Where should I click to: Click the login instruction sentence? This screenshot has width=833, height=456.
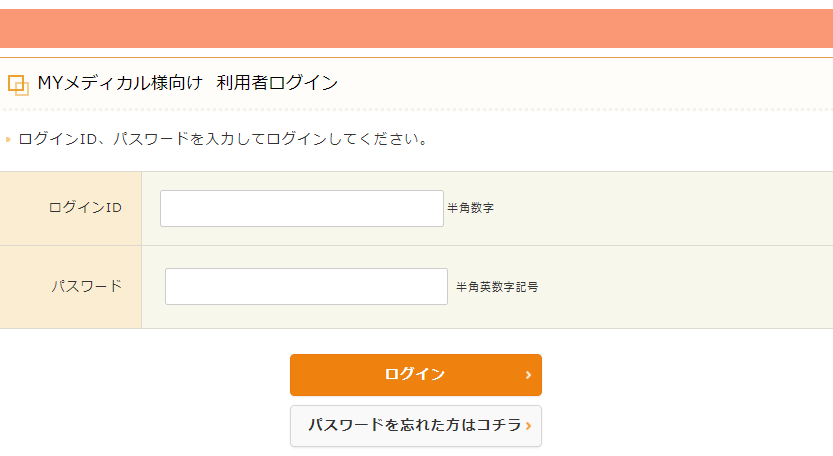click(x=224, y=140)
